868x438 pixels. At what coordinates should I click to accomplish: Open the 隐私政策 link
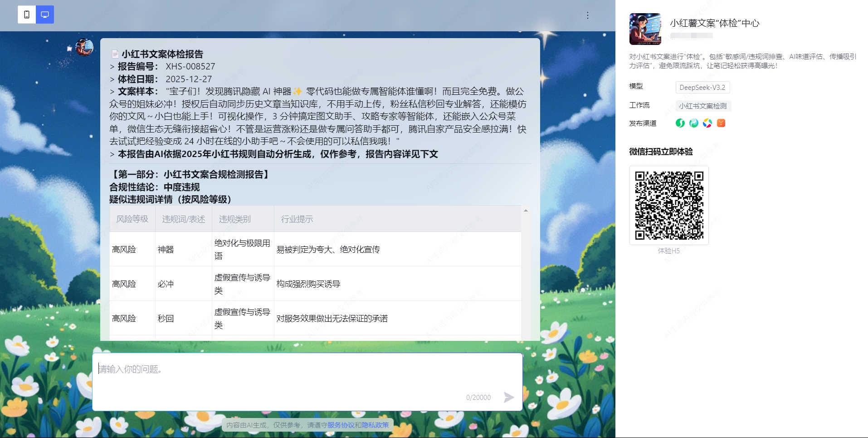[375, 425]
